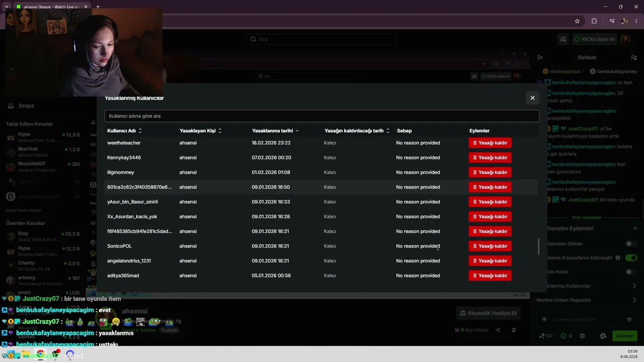Open the Chanty channel in recommended list
644x362 pixels.
click(x=43, y=265)
